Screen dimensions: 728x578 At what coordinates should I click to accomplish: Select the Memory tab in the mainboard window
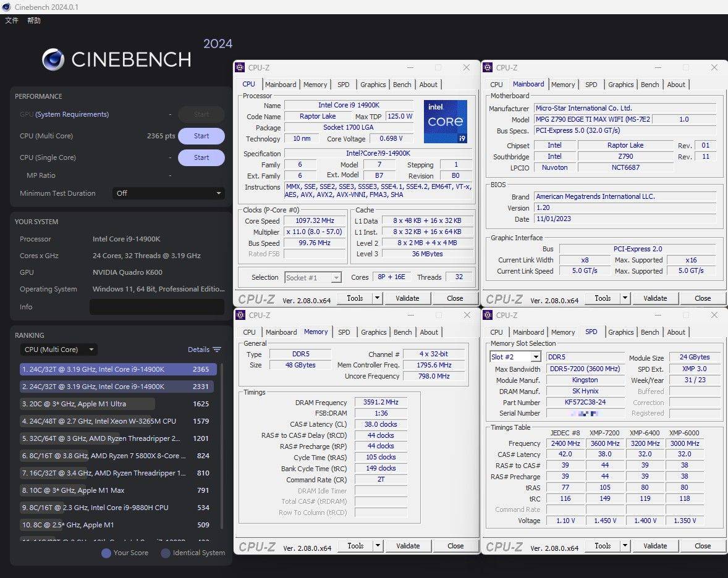[563, 85]
